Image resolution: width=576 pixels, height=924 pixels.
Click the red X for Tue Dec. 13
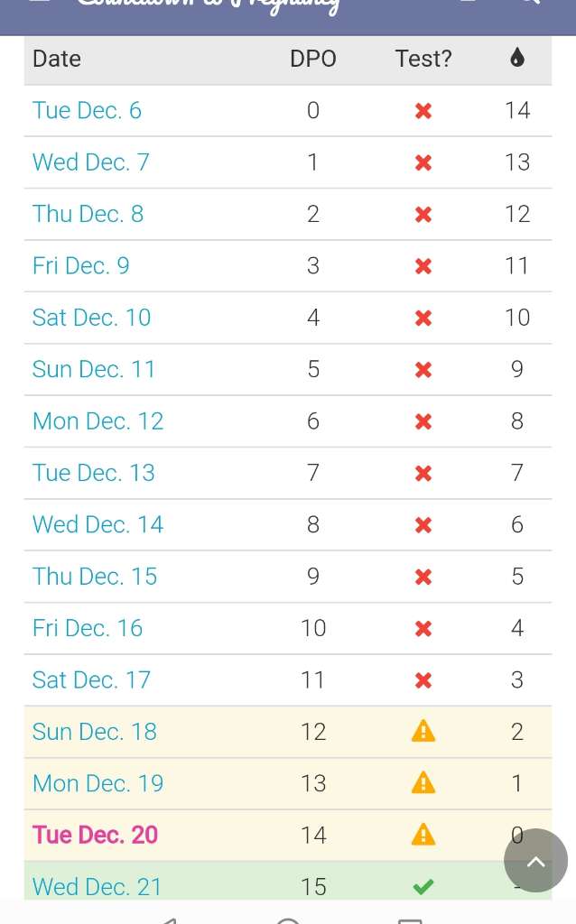tap(423, 474)
